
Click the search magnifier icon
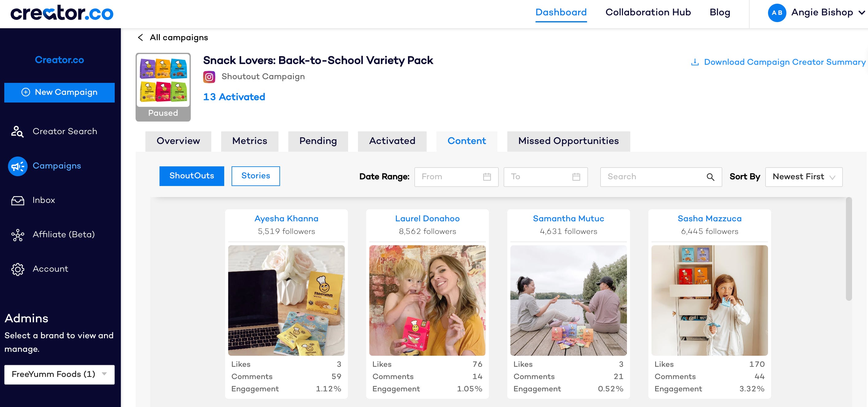click(710, 177)
